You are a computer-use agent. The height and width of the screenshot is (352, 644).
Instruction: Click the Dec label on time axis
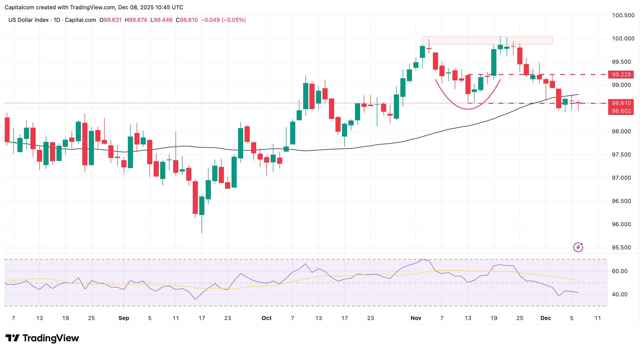[545, 318]
